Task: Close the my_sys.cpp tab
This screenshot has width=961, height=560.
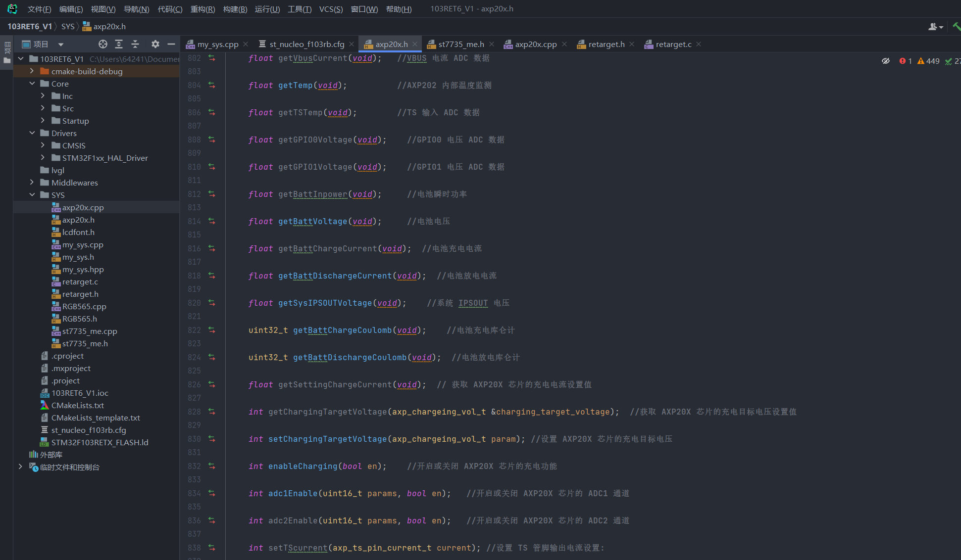Action: (246, 44)
